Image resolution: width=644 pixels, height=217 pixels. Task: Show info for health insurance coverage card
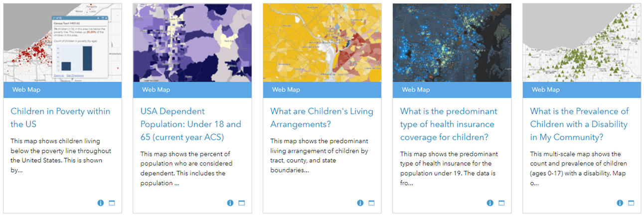[x=490, y=203]
